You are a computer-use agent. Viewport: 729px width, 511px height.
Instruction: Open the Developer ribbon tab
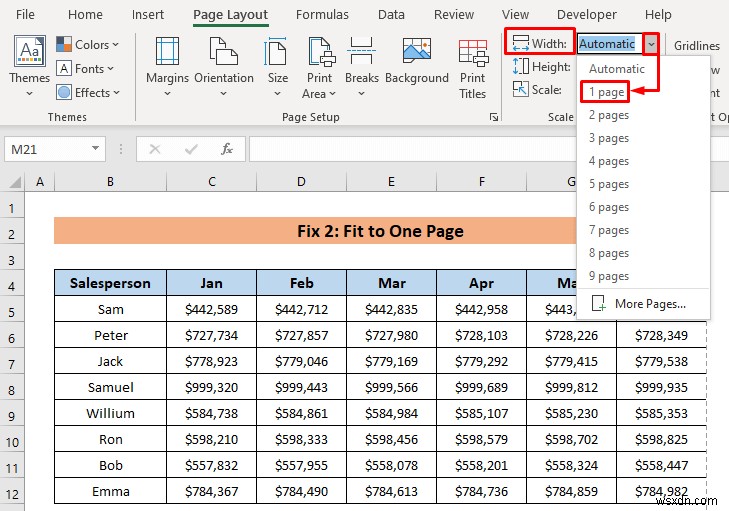click(587, 15)
